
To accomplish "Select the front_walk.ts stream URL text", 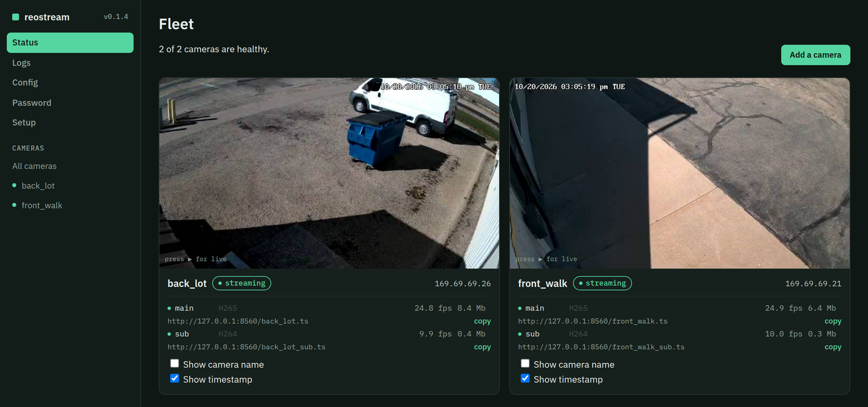I will (x=592, y=321).
